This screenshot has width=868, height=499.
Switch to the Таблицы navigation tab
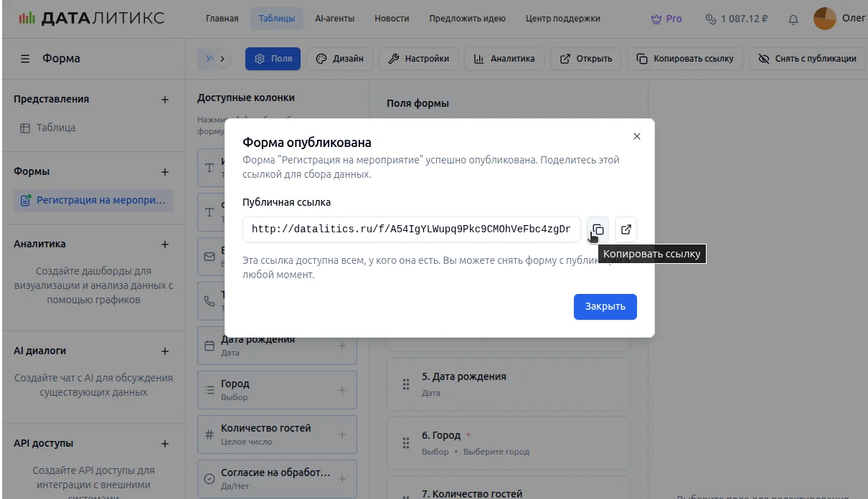point(276,19)
